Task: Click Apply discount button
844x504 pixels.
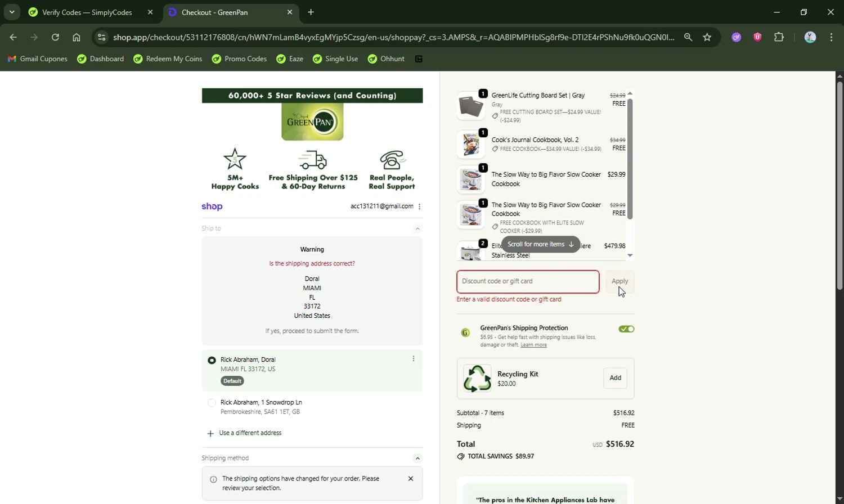Action: click(619, 281)
